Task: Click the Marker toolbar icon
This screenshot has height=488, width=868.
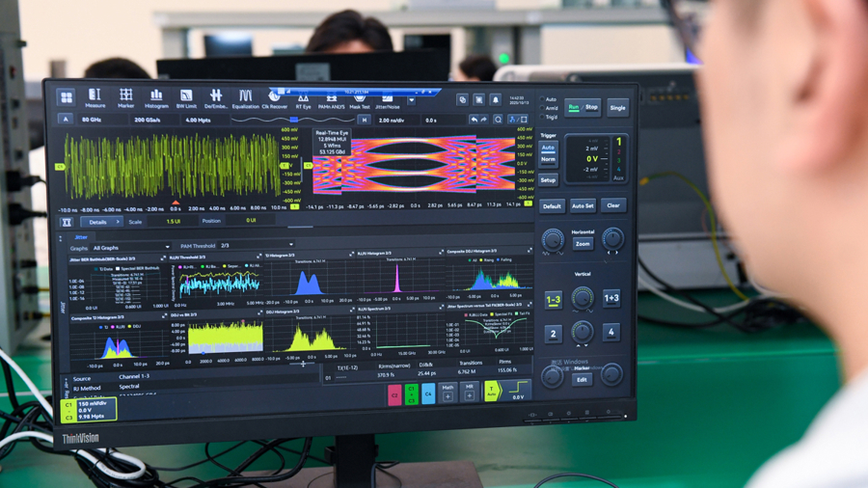Action: click(125, 98)
